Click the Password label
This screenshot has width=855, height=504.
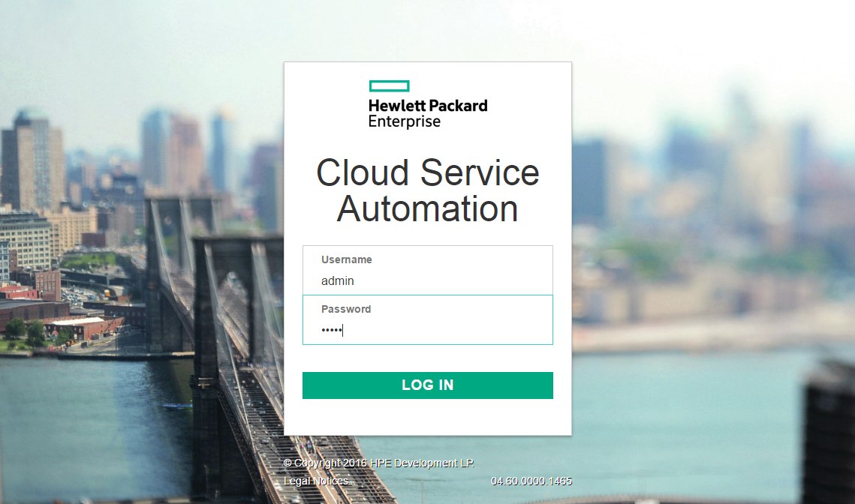tap(346, 309)
